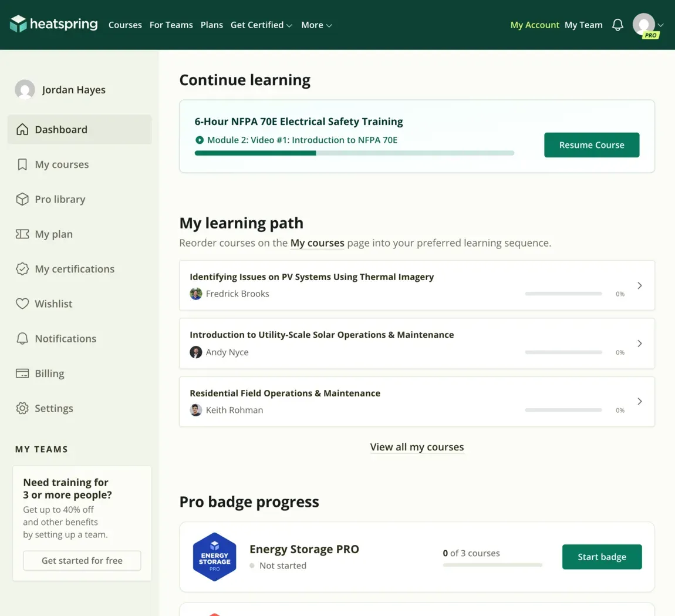Screen dimensions: 675x616
Task: Open the notifications bell in header
Action: pos(617,25)
